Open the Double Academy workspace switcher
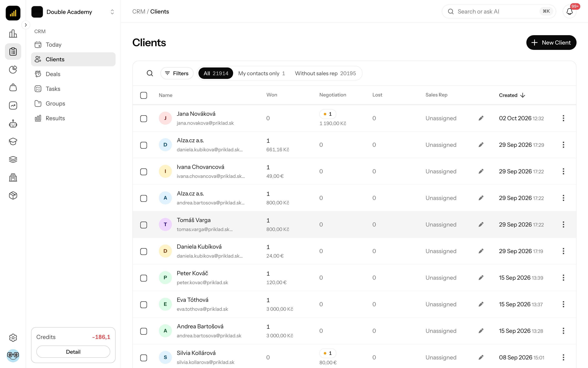This screenshot has height=368, width=588. [73, 12]
